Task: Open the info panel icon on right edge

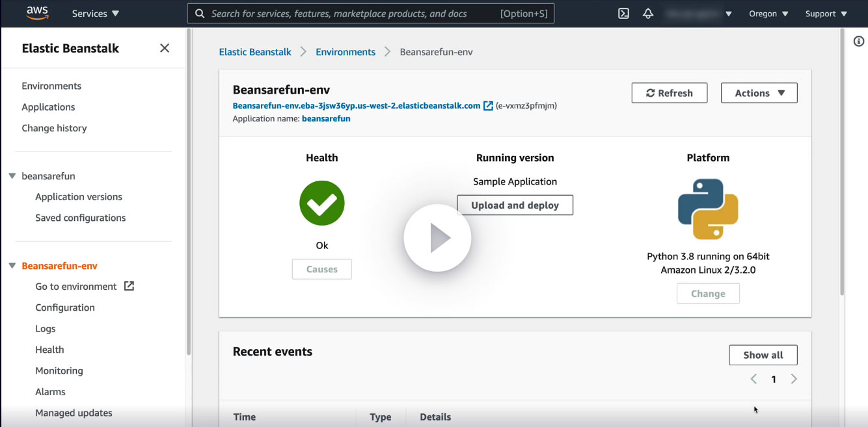Action: coord(859,41)
